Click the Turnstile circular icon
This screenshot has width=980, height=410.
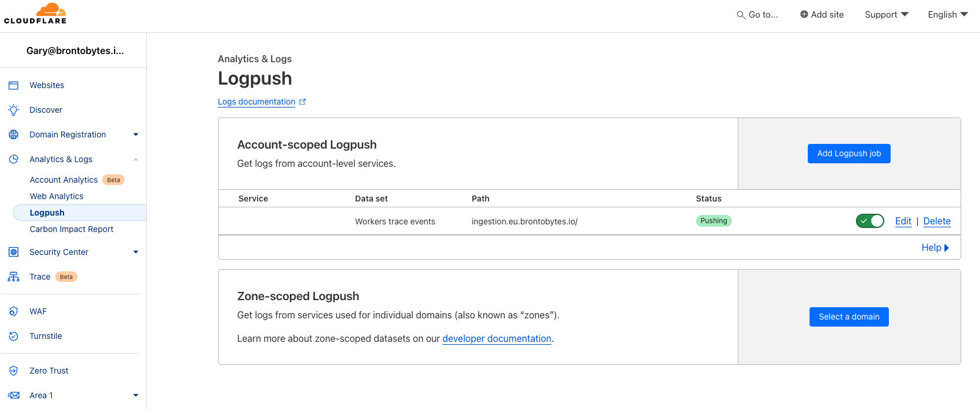coord(14,336)
